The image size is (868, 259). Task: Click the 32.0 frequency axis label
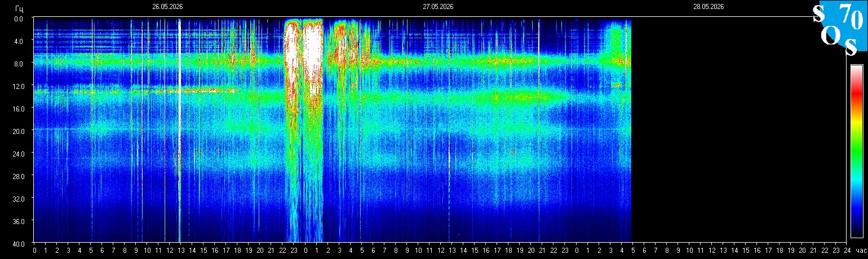[17, 199]
